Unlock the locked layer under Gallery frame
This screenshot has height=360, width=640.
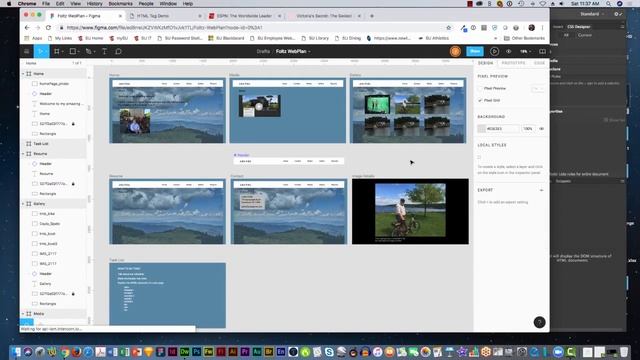click(x=73, y=293)
